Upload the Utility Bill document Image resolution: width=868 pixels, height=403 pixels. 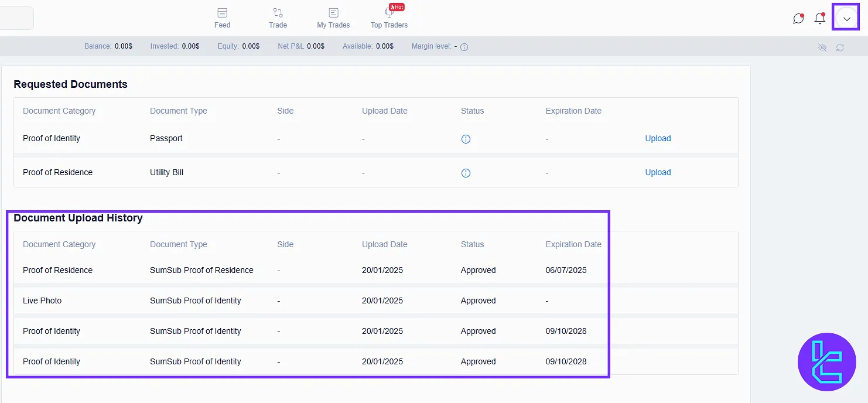tap(658, 173)
